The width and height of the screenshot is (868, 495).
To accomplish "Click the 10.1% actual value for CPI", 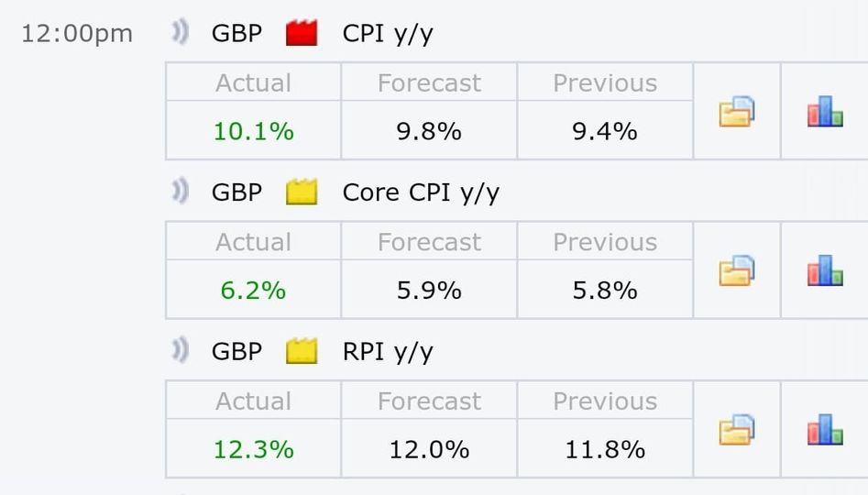I will [254, 132].
